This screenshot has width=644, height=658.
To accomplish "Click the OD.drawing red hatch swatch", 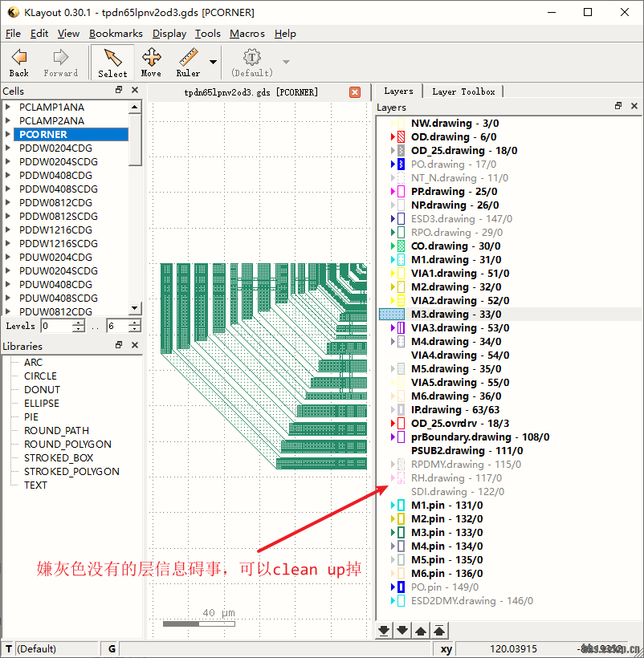I will pyautogui.click(x=401, y=136).
